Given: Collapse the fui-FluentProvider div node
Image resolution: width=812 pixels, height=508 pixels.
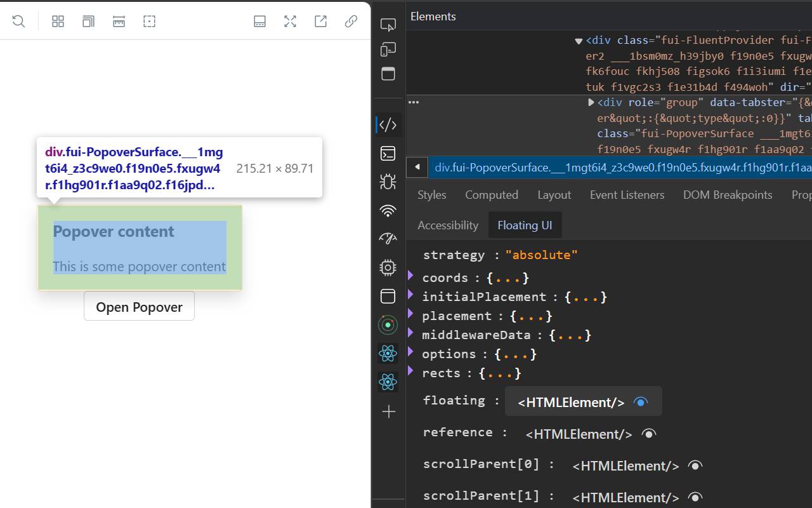Looking at the screenshot, I should (579, 41).
